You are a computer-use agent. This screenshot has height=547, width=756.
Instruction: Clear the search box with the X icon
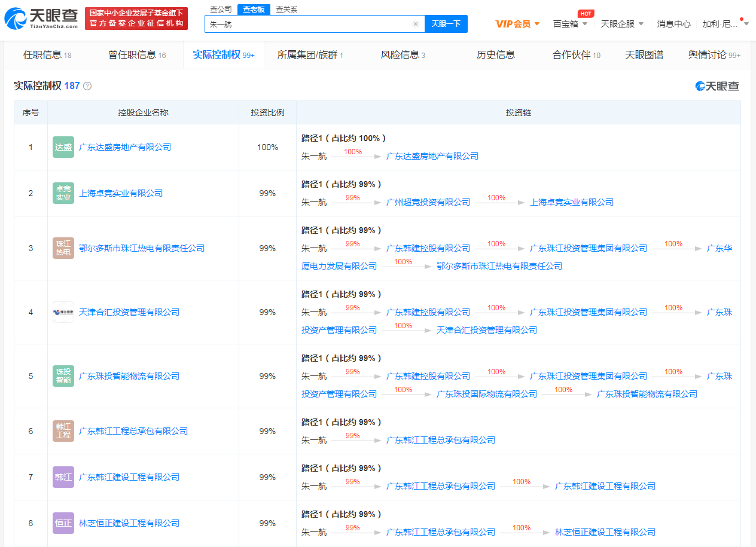[416, 24]
